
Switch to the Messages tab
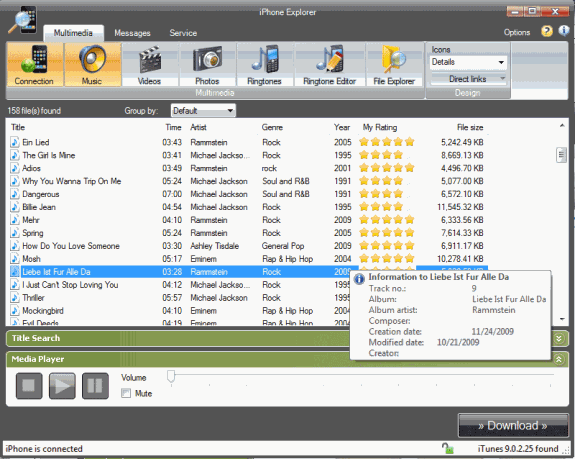pyautogui.click(x=132, y=33)
